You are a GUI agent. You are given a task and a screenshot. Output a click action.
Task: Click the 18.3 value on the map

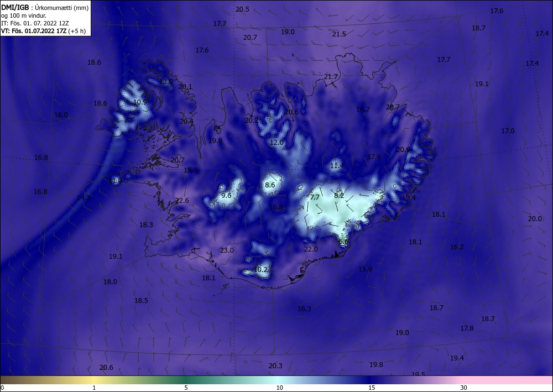pyautogui.click(x=146, y=224)
